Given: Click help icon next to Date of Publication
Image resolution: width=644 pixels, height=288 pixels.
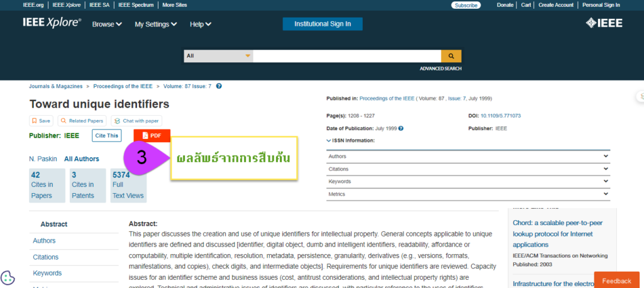Looking at the screenshot, I should pos(401,128).
